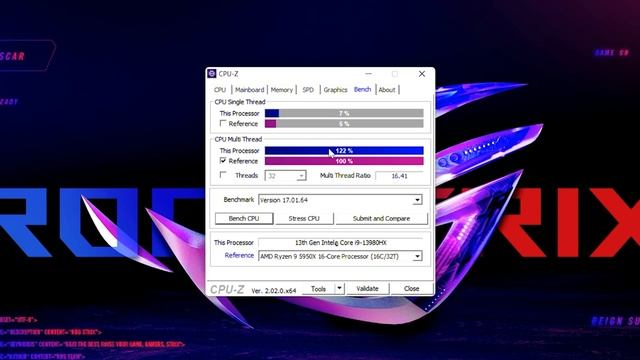Start the Stress CPU test

pyautogui.click(x=304, y=218)
